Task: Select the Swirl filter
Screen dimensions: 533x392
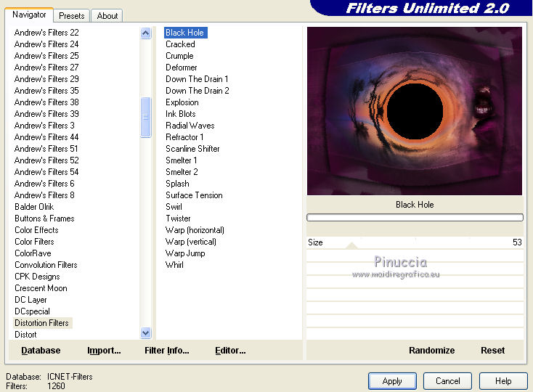Action: 174,207
